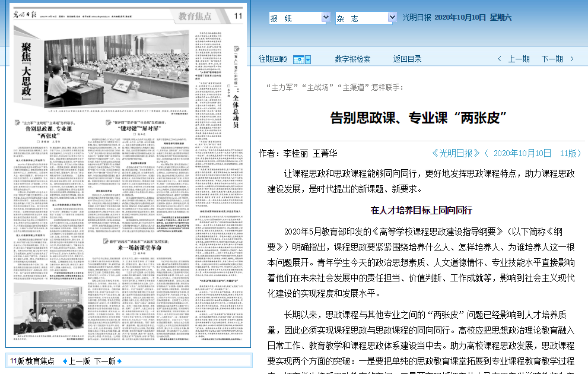
Task: Click the 《光明日报》 source link under title
Action: point(456,153)
